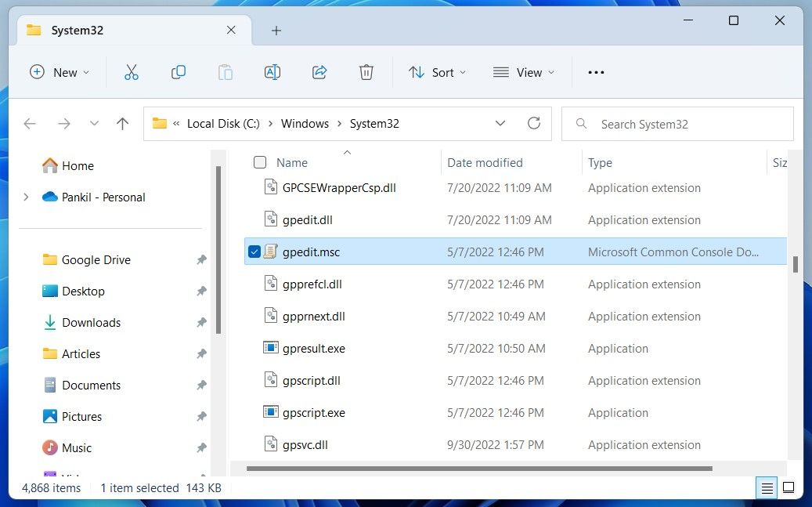Copy the selected file using the toolbar
The width and height of the screenshot is (812, 507).
pyautogui.click(x=178, y=72)
